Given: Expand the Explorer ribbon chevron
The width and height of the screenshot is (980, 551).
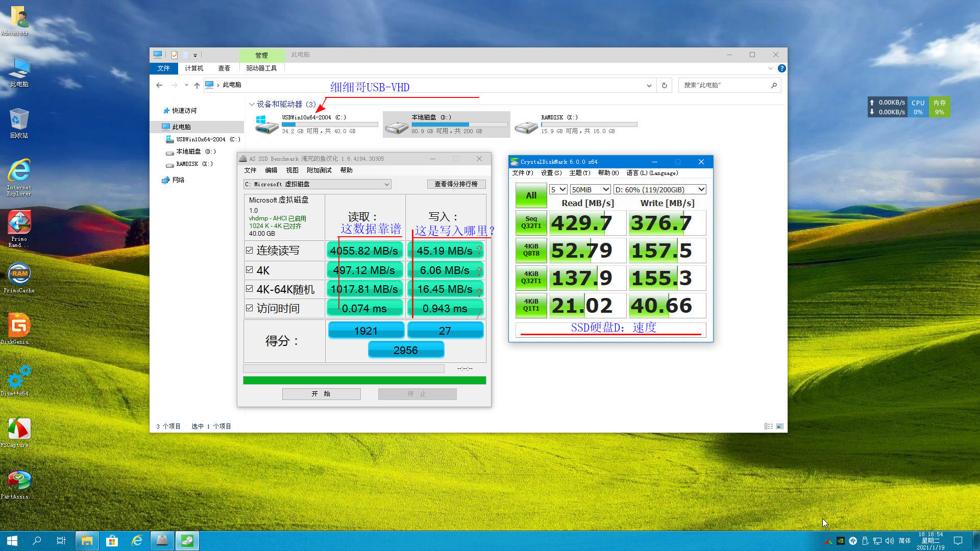Looking at the screenshot, I should click(x=770, y=68).
